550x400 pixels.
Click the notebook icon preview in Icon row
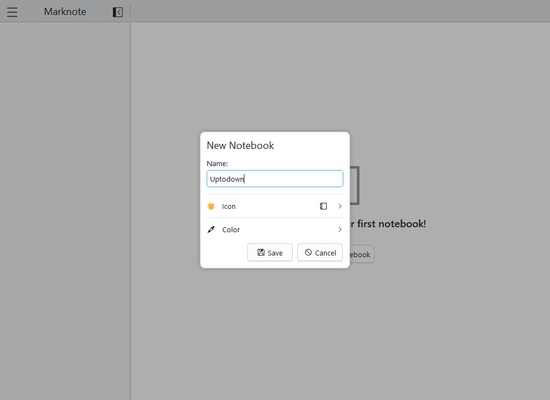pos(323,206)
